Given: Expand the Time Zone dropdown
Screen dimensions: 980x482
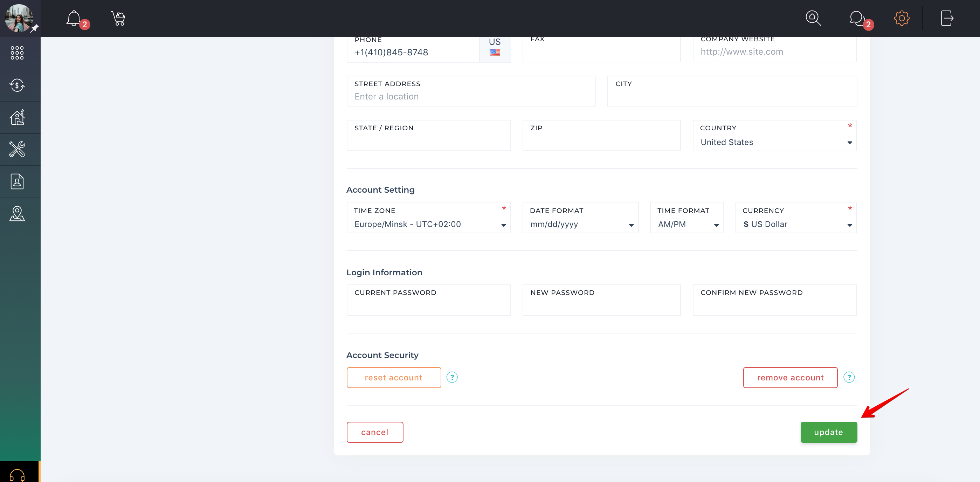Looking at the screenshot, I should (x=428, y=218).
